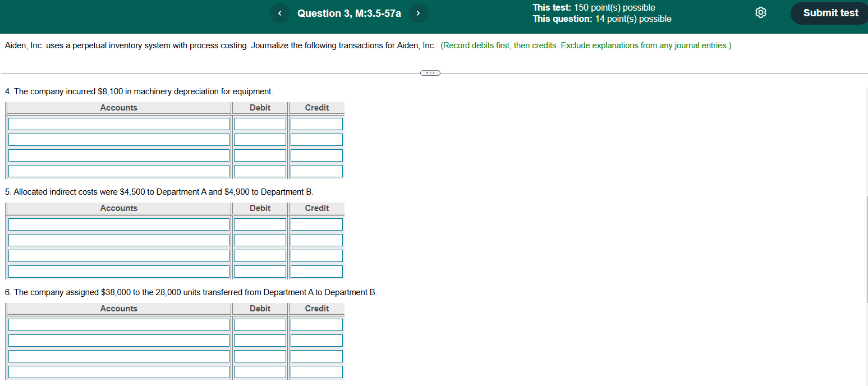Screen dimensions: 868x386
Task: Click first debit field in transaction 4
Action: tap(260, 124)
